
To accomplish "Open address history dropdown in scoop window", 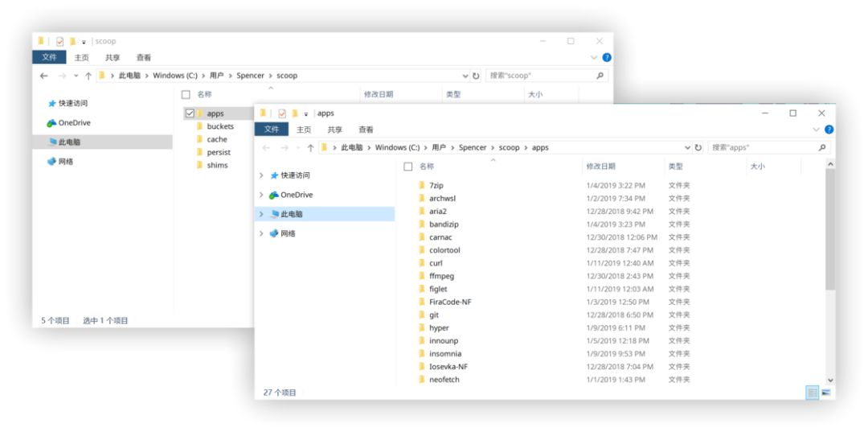I will point(465,76).
